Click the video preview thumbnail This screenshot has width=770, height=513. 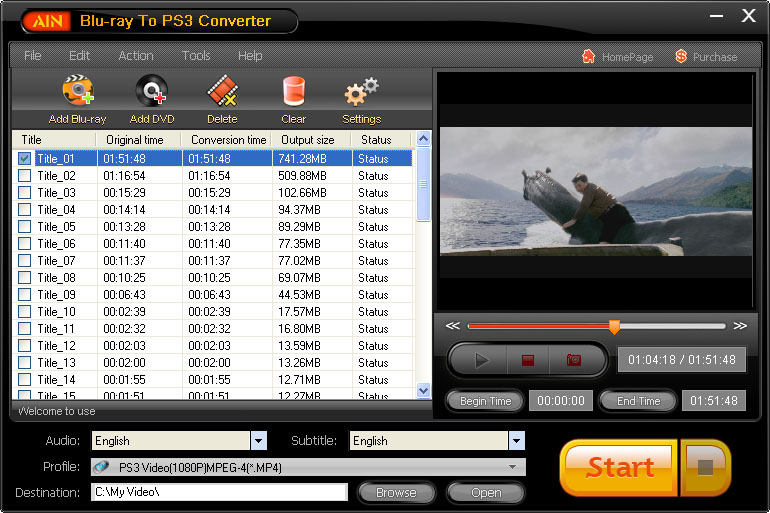point(596,191)
